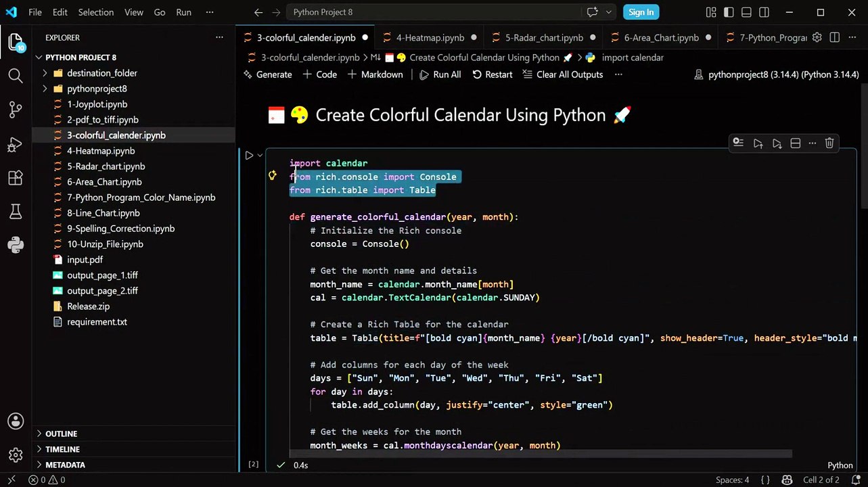Viewport: 868px width, 487px height.
Task: Go back using the left arrow
Action: [x=258, y=12]
